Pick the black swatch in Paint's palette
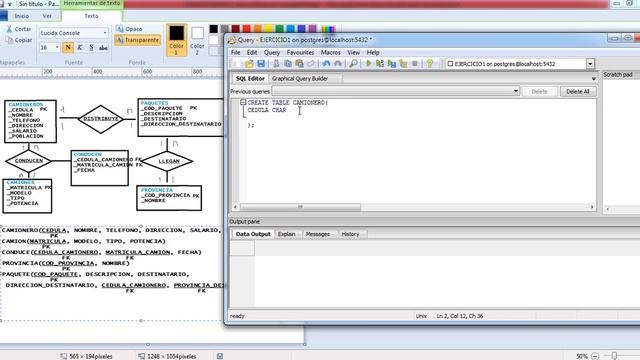The width and height of the screenshot is (640, 360). coord(213,29)
